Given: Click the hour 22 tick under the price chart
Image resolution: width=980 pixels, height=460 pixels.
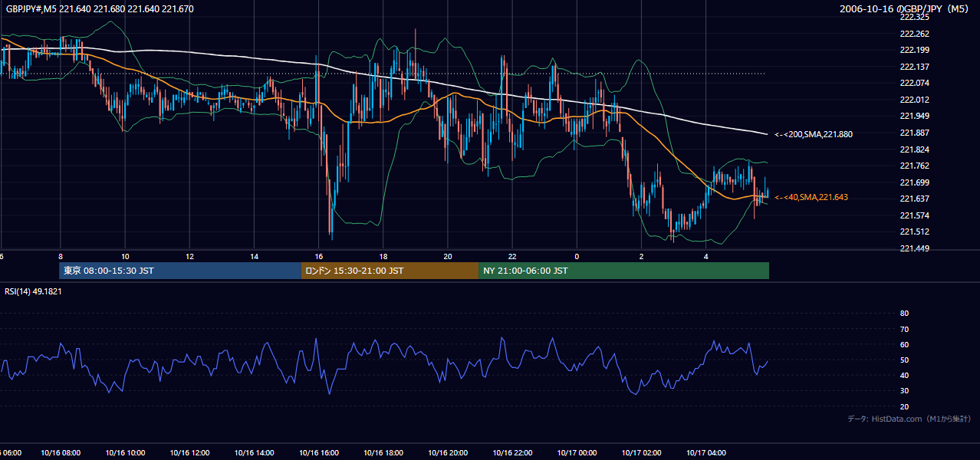Looking at the screenshot, I should [512, 257].
